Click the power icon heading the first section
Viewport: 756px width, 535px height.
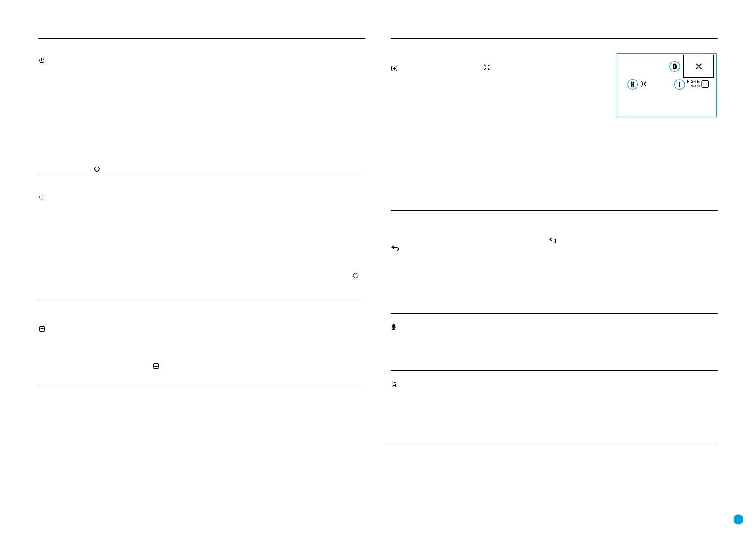click(42, 61)
